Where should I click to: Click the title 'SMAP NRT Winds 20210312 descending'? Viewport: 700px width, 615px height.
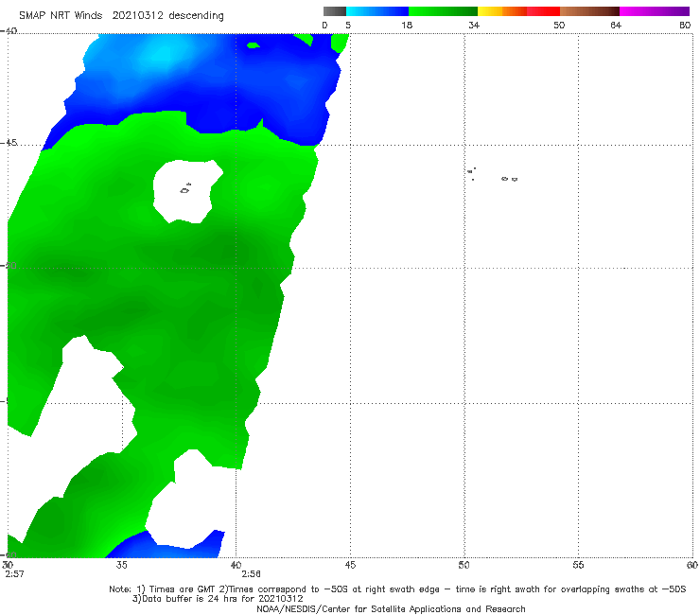tap(121, 16)
